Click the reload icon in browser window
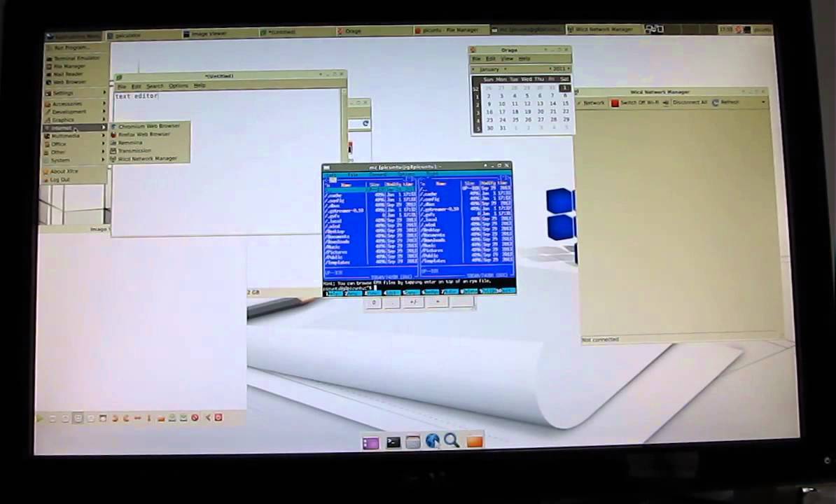836x504 pixels. pyautogui.click(x=365, y=124)
